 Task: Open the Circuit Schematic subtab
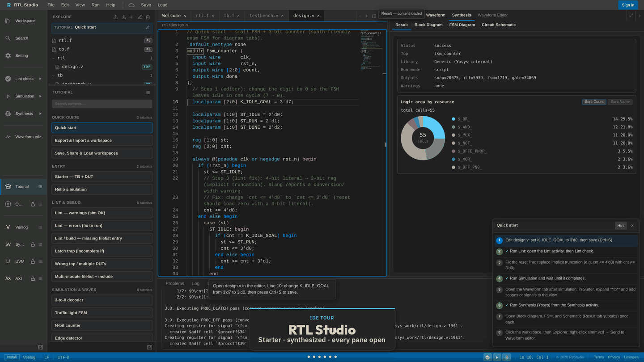pyautogui.click(x=499, y=25)
